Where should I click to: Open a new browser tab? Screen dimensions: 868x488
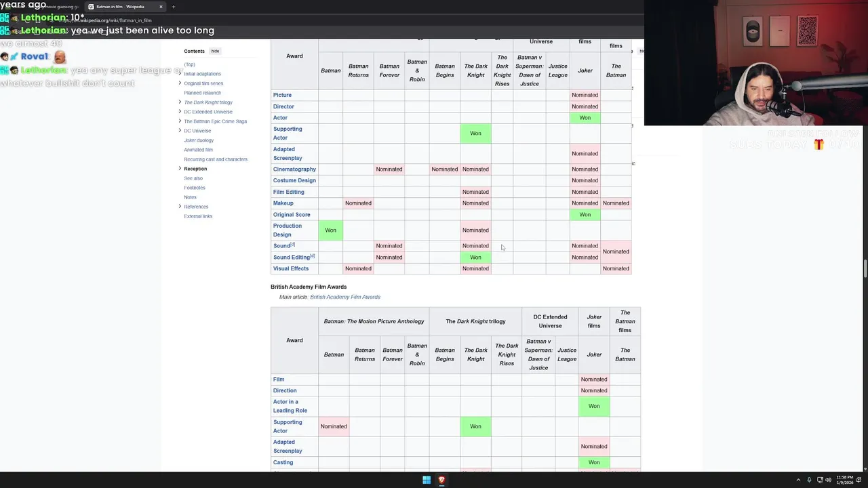point(173,7)
